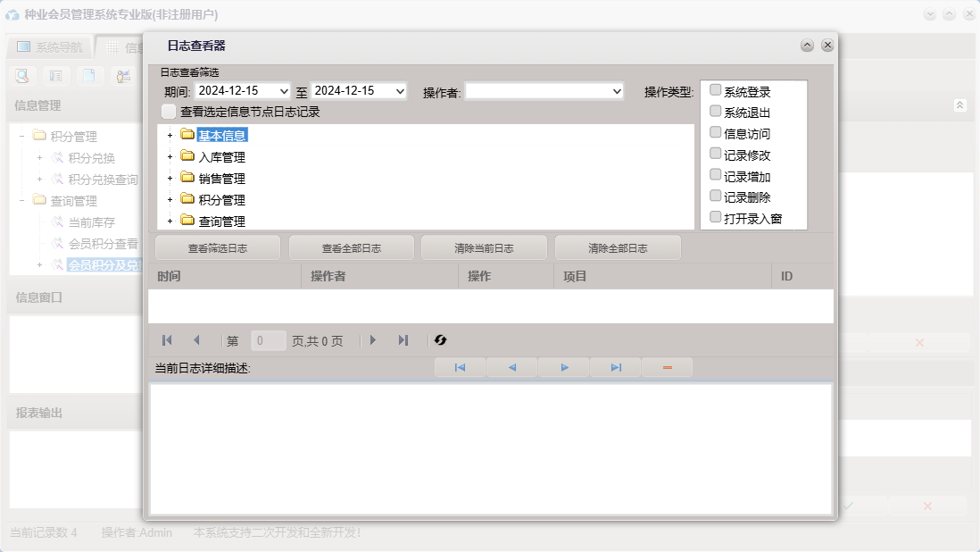This screenshot has height=552, width=980.
Task: Check the 记录删除 option
Action: pos(716,197)
